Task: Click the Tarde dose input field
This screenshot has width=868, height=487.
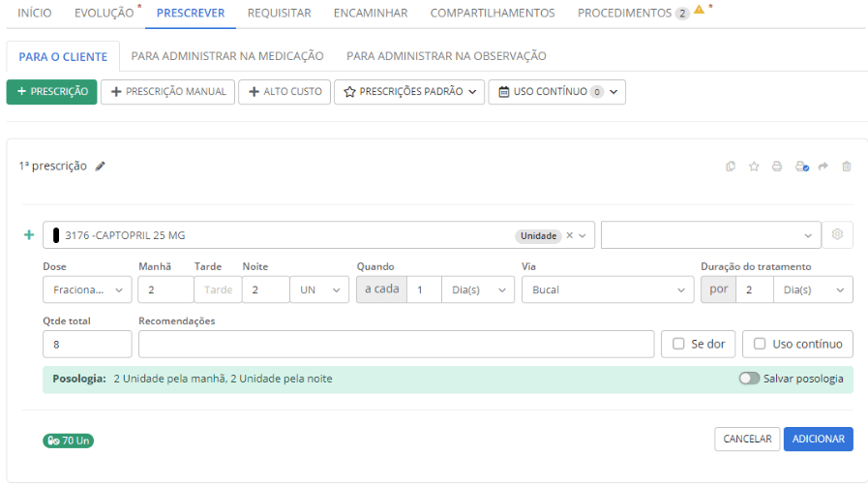Action: (x=218, y=289)
